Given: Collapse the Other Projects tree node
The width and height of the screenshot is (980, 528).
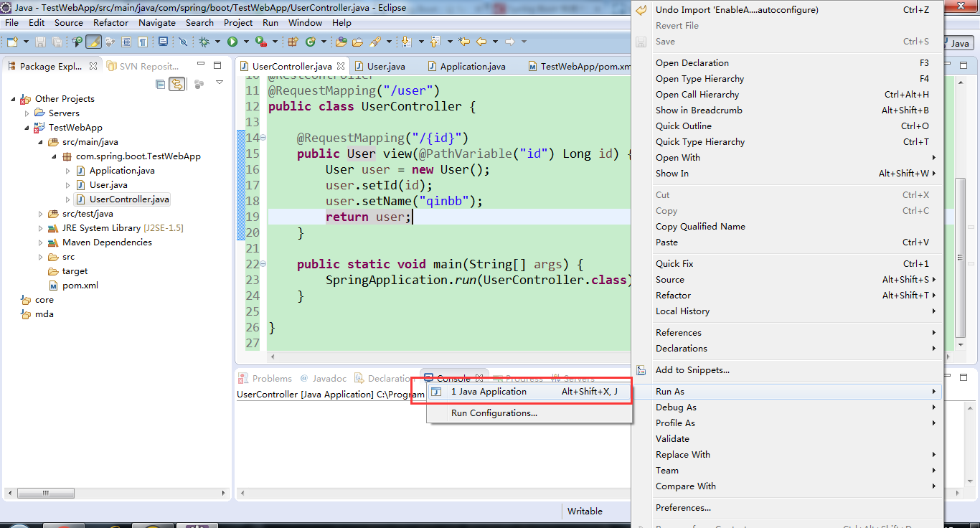Looking at the screenshot, I should (14, 99).
